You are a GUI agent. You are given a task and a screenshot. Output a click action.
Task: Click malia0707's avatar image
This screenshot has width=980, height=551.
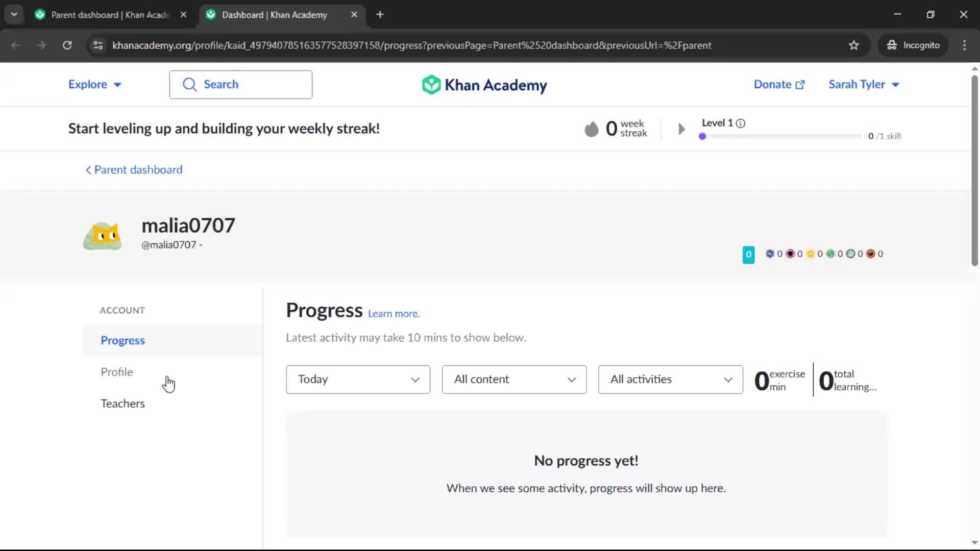point(103,236)
